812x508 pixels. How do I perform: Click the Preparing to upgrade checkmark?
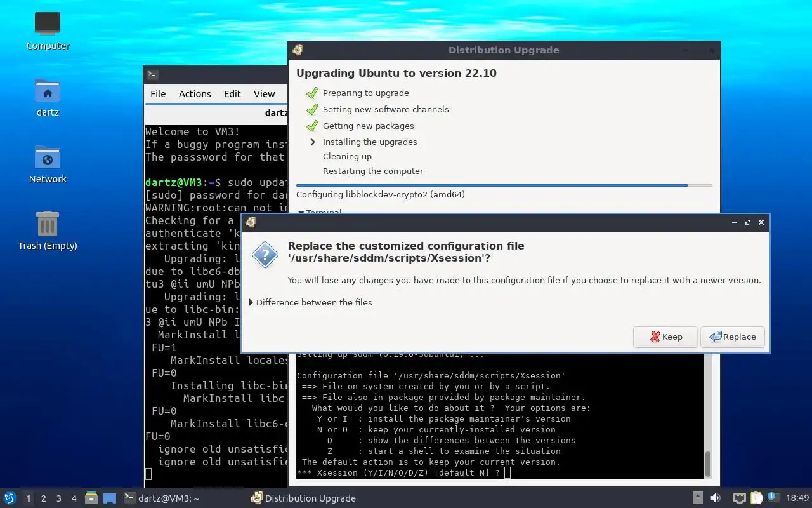pos(312,93)
